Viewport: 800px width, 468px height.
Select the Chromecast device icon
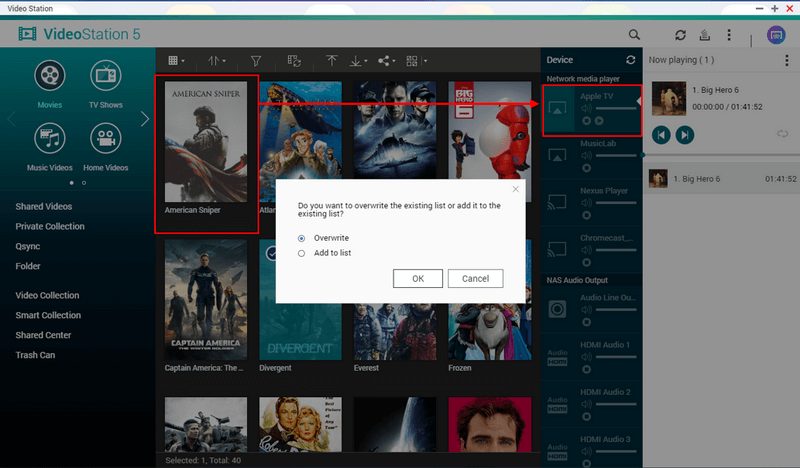pos(557,249)
